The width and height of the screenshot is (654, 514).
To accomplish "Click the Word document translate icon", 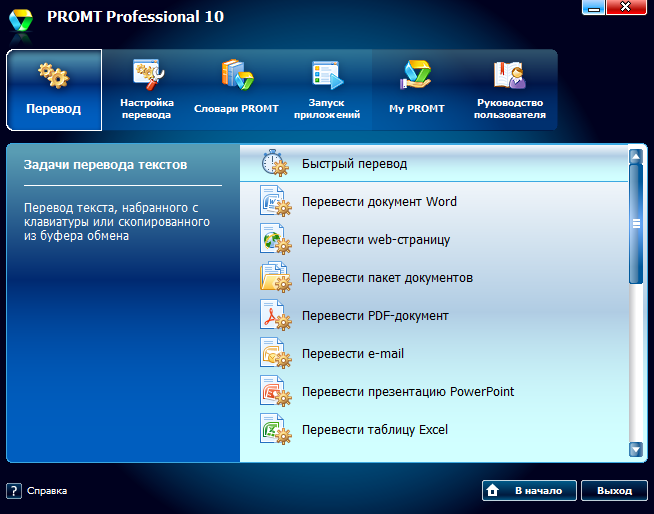I will (275, 201).
